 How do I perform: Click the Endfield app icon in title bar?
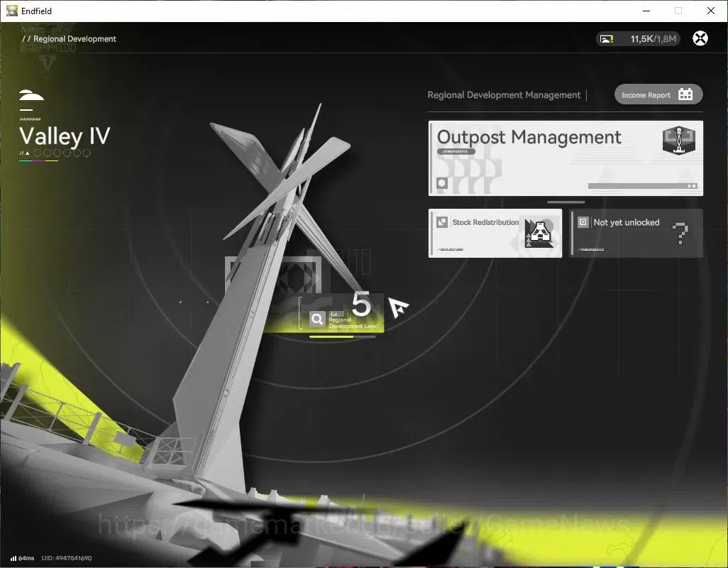point(11,11)
